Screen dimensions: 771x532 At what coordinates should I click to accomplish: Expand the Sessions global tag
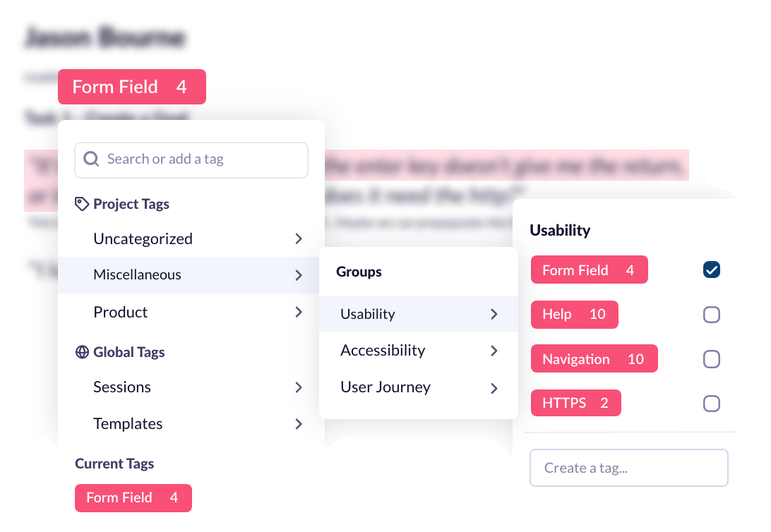click(x=299, y=387)
